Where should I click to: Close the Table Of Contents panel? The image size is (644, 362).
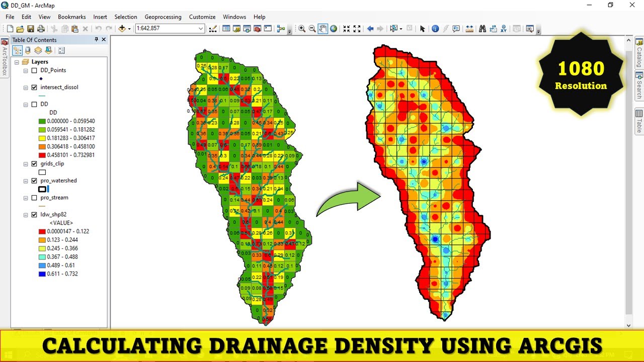click(104, 40)
